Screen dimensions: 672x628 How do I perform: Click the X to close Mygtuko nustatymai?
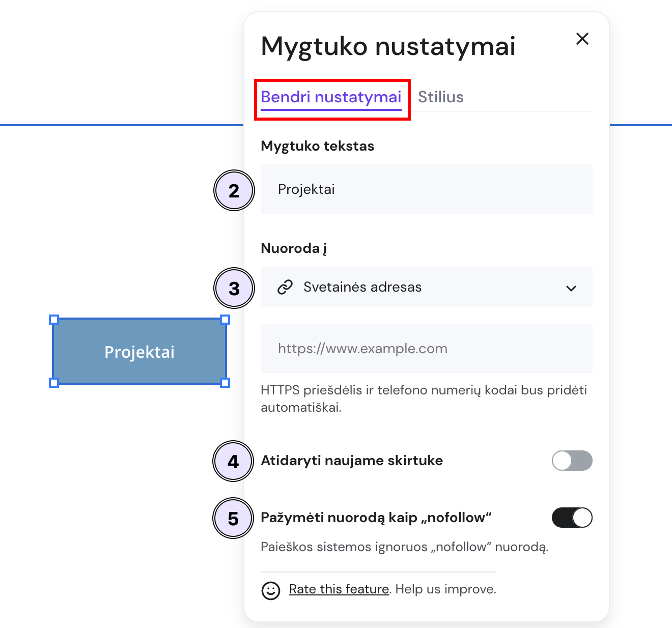pyautogui.click(x=582, y=39)
